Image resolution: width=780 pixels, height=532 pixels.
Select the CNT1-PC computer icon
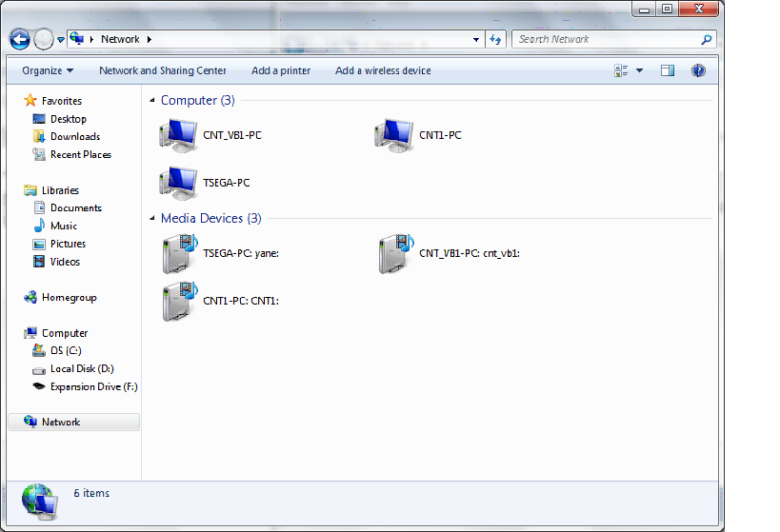click(x=394, y=135)
